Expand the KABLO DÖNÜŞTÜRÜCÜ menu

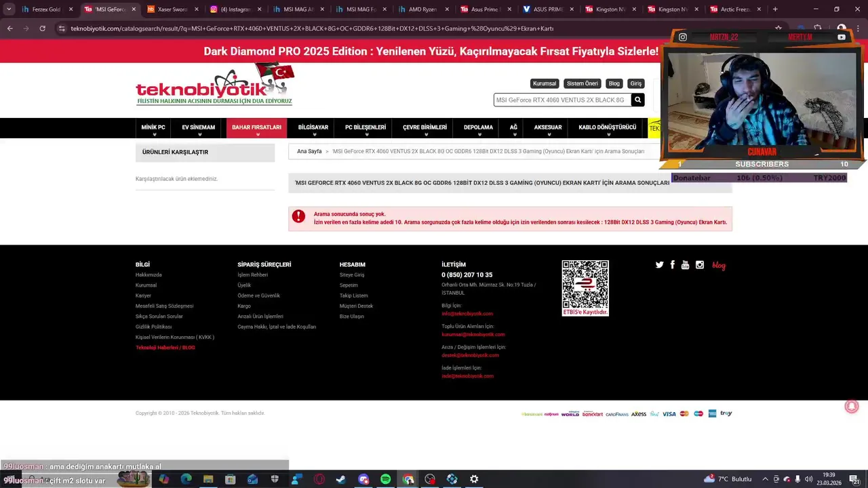[608, 127]
